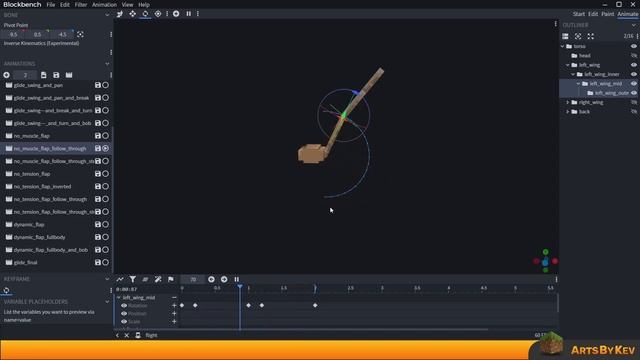The height and width of the screenshot is (360, 640).
Task: Hide the left_wing_mid group in outliner
Action: [634, 84]
